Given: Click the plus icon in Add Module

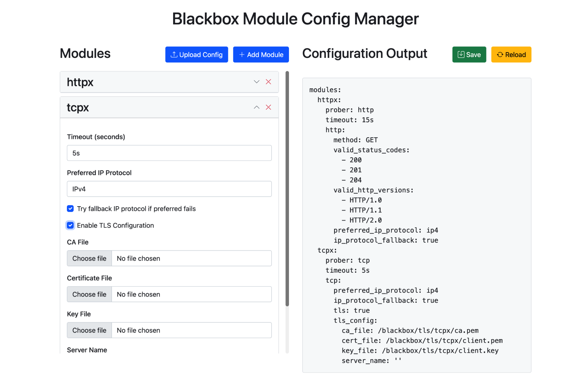Looking at the screenshot, I should pos(242,55).
